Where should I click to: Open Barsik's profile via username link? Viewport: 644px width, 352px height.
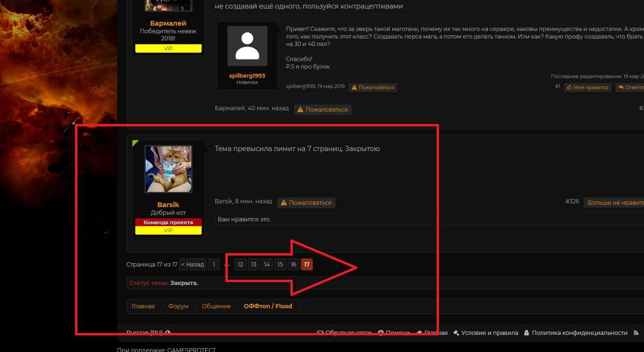click(x=168, y=205)
